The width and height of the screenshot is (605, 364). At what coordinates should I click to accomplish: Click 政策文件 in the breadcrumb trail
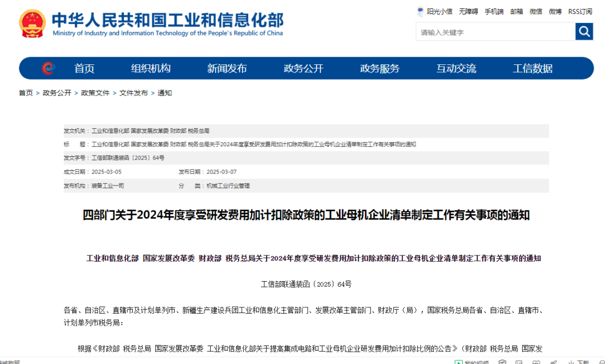95,93
